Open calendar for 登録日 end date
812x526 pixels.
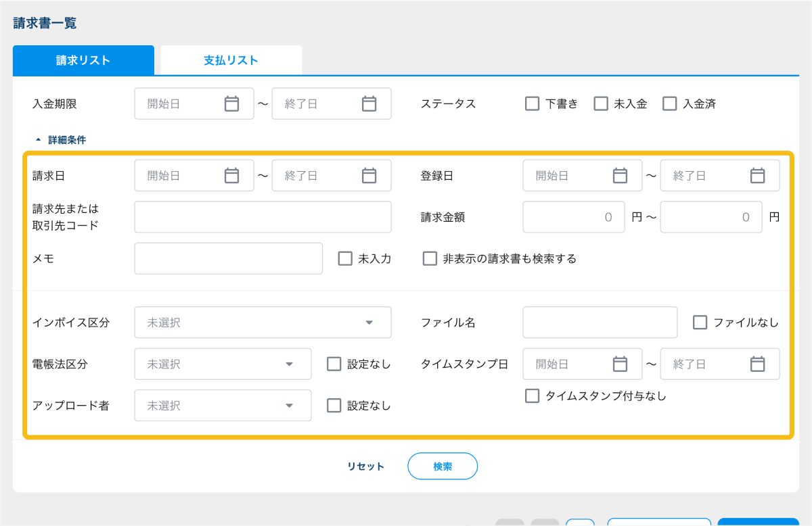click(x=757, y=176)
